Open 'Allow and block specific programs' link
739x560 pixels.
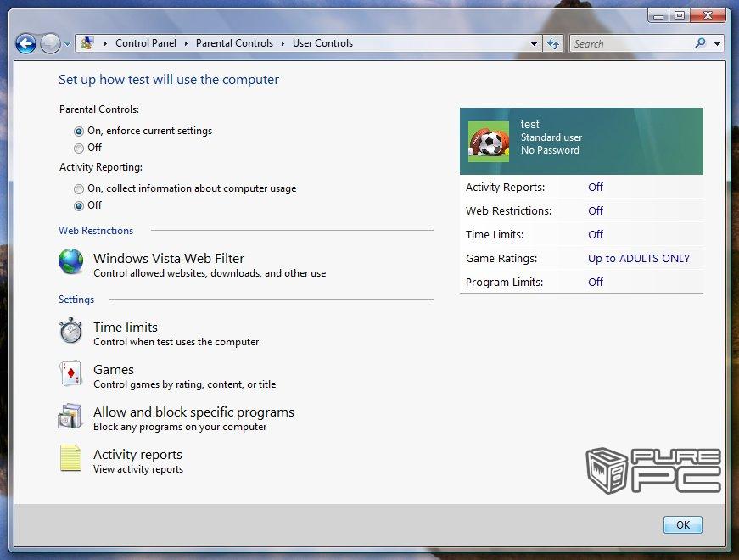(x=193, y=412)
